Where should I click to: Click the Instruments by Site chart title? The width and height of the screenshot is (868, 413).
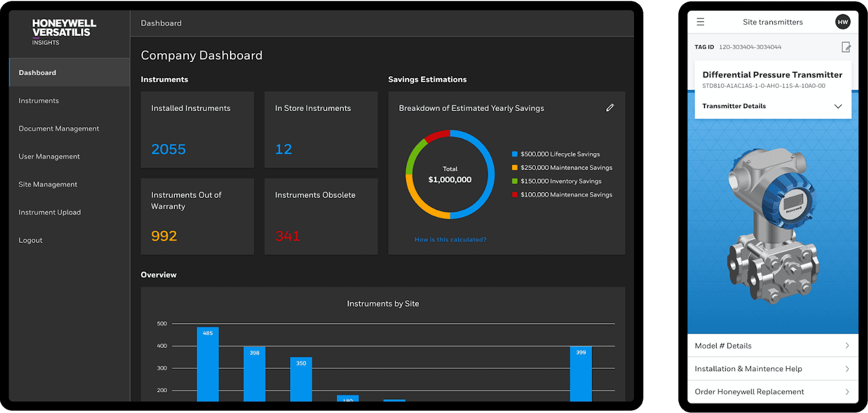383,304
